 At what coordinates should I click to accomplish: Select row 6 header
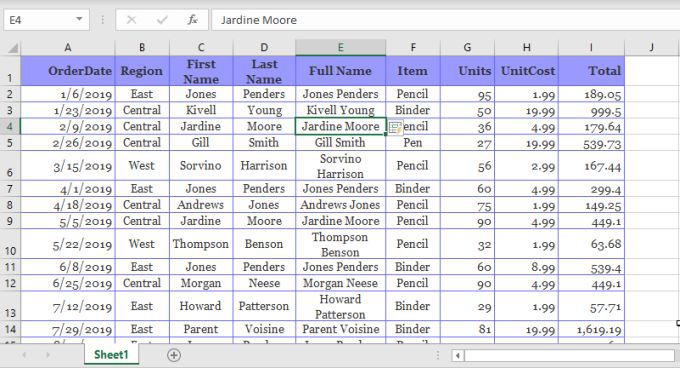pos(10,166)
